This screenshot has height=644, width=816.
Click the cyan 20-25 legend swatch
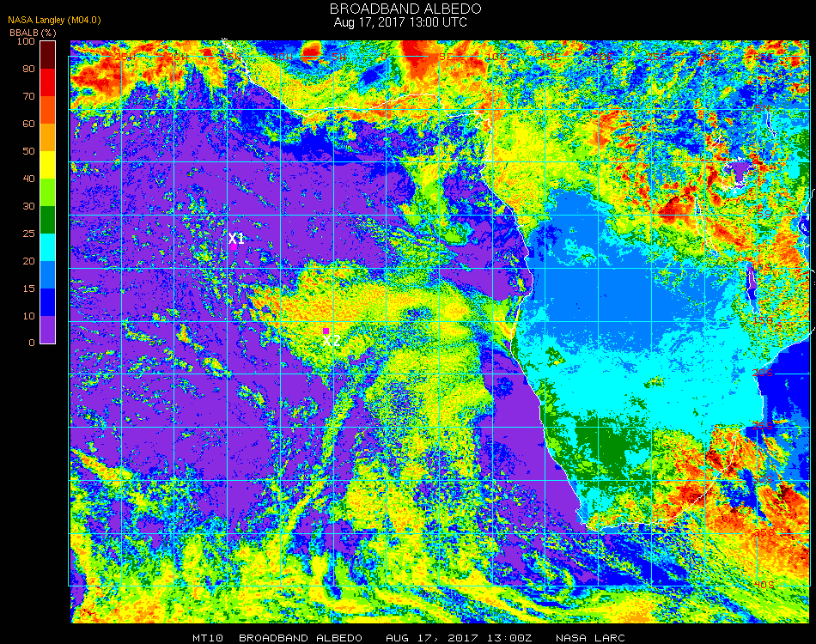click(x=48, y=247)
